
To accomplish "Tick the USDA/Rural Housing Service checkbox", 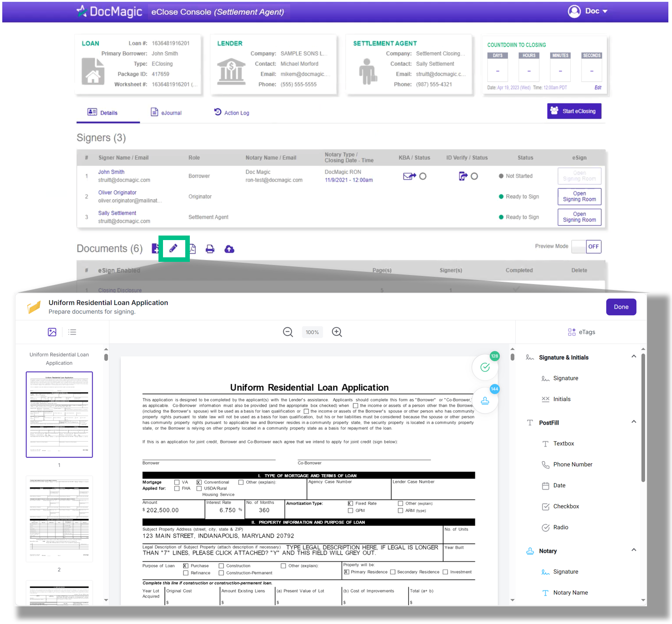I will point(199,489).
